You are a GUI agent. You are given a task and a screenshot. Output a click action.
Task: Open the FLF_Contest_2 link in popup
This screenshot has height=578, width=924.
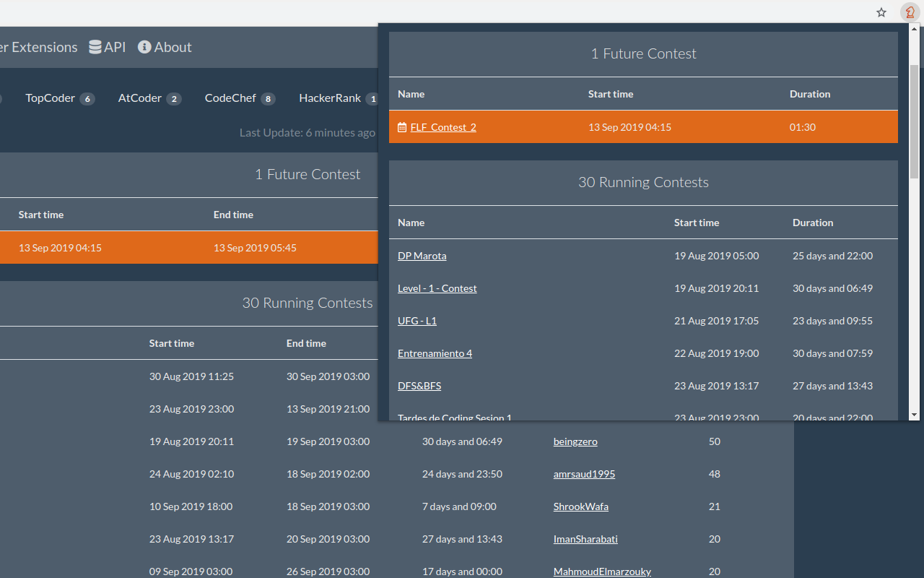pos(443,127)
